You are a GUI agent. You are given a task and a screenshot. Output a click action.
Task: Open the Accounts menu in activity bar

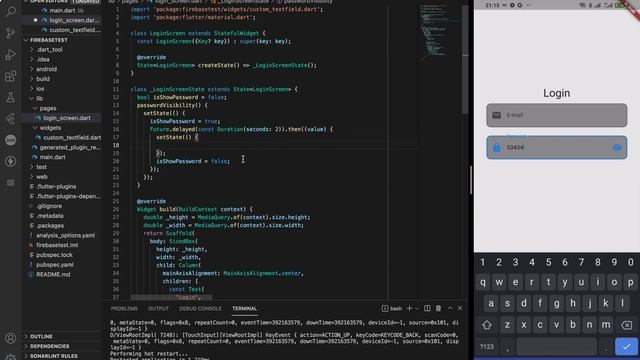11,338
